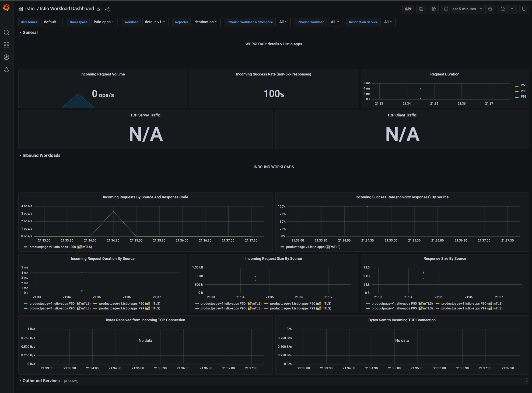The height and width of the screenshot is (393, 532).
Task: Open the Workload dropdown showing details-v1
Action: [155, 22]
